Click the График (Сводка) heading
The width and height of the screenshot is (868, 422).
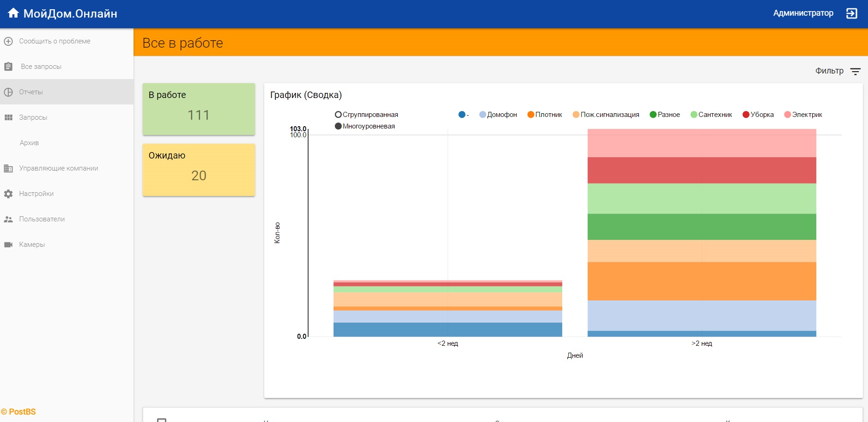pyautogui.click(x=306, y=95)
